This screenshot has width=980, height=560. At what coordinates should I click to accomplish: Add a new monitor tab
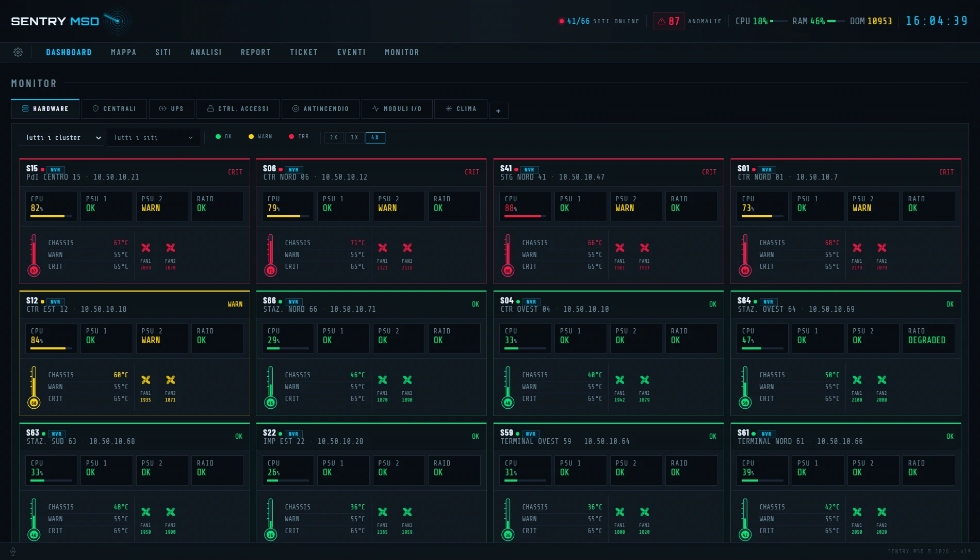point(498,111)
